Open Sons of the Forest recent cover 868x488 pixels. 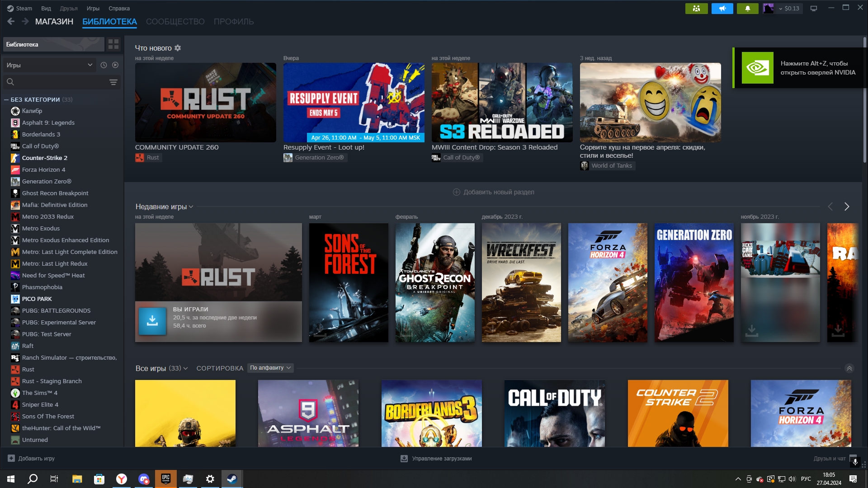pyautogui.click(x=349, y=282)
